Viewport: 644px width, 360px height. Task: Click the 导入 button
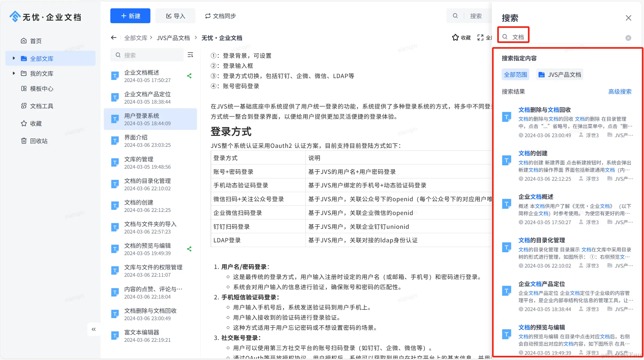[x=175, y=16]
